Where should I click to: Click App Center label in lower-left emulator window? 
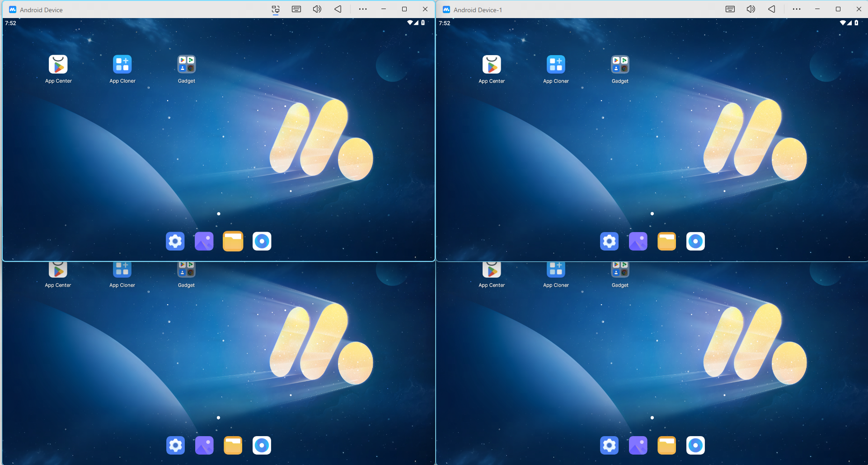[x=58, y=285]
